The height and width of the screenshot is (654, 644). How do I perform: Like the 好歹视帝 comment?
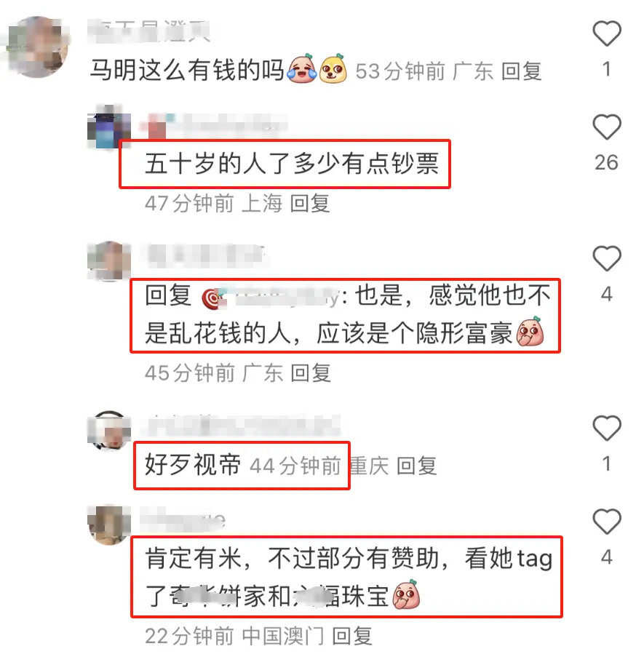coord(607,428)
